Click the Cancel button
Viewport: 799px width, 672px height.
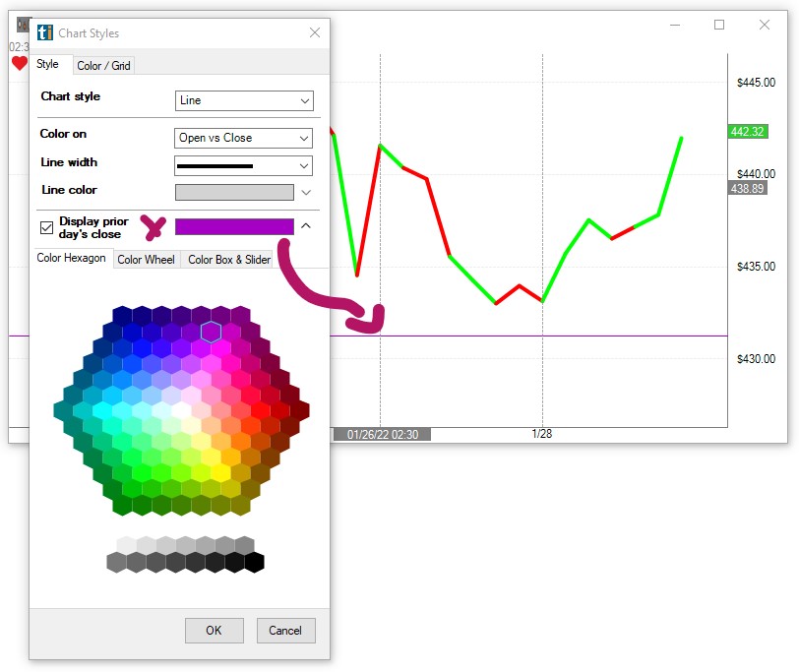click(285, 631)
